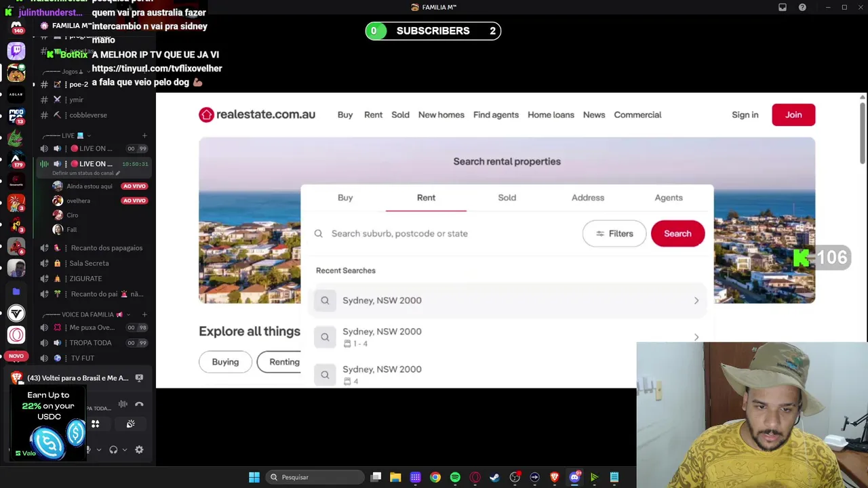Click the red Join button

click(x=793, y=115)
